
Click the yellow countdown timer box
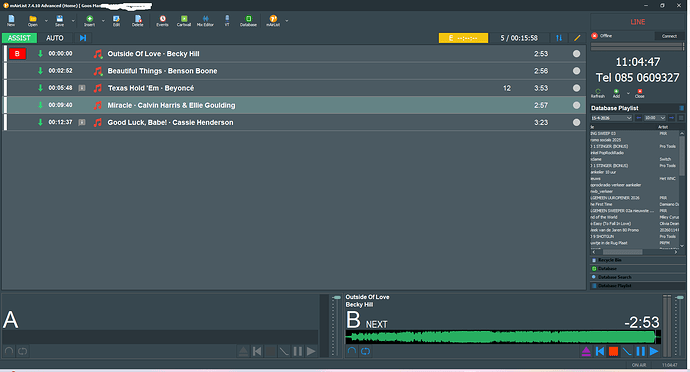click(x=463, y=38)
